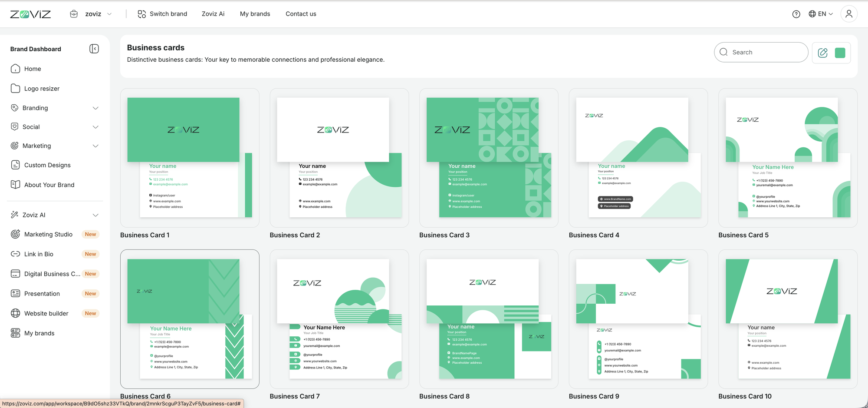Click the Branding tag icon
Image resolution: width=868 pixels, height=408 pixels.
[x=14, y=108]
